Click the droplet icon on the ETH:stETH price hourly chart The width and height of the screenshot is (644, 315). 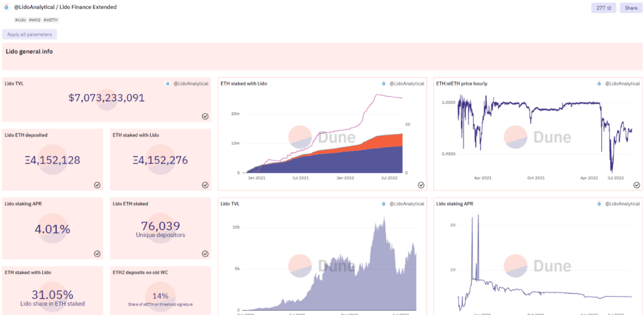(x=599, y=84)
